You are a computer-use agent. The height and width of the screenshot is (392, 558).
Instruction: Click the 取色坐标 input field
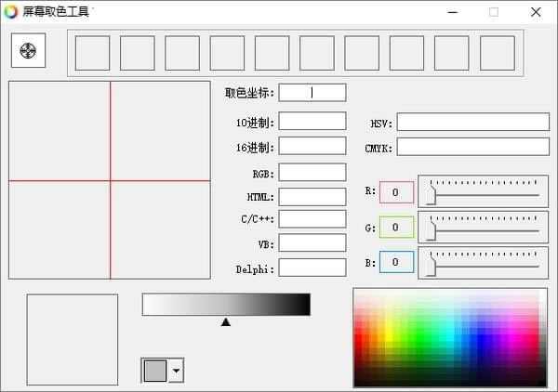click(x=312, y=93)
